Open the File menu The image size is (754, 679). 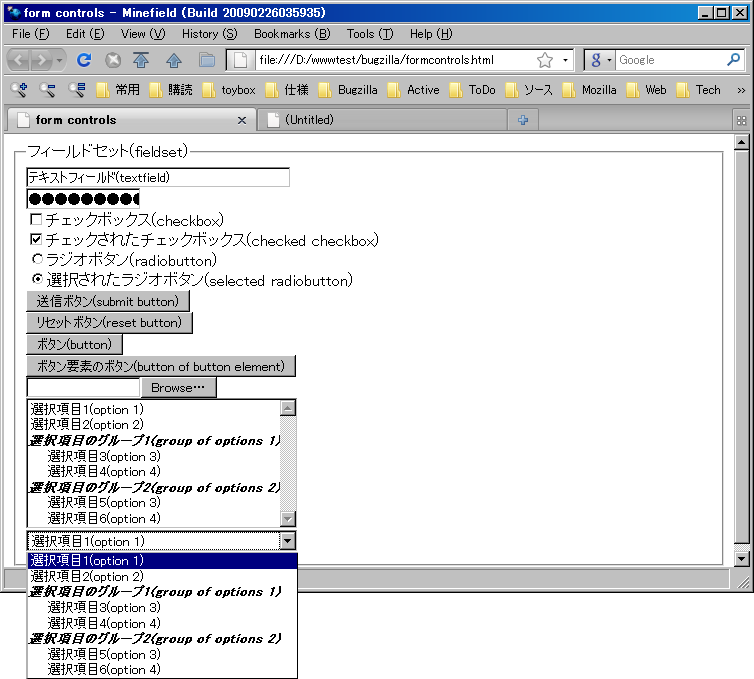click(30, 34)
